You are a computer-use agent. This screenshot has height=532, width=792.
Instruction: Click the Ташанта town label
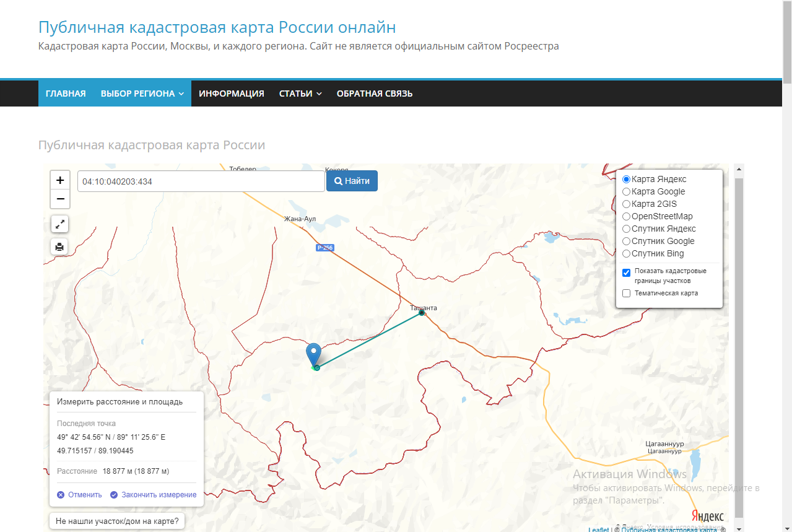click(x=424, y=308)
